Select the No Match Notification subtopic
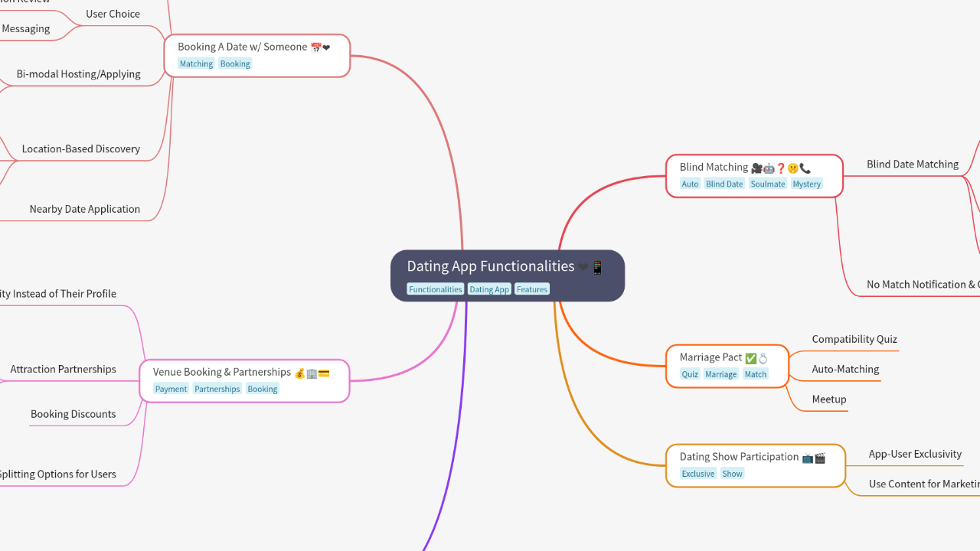 923,284
